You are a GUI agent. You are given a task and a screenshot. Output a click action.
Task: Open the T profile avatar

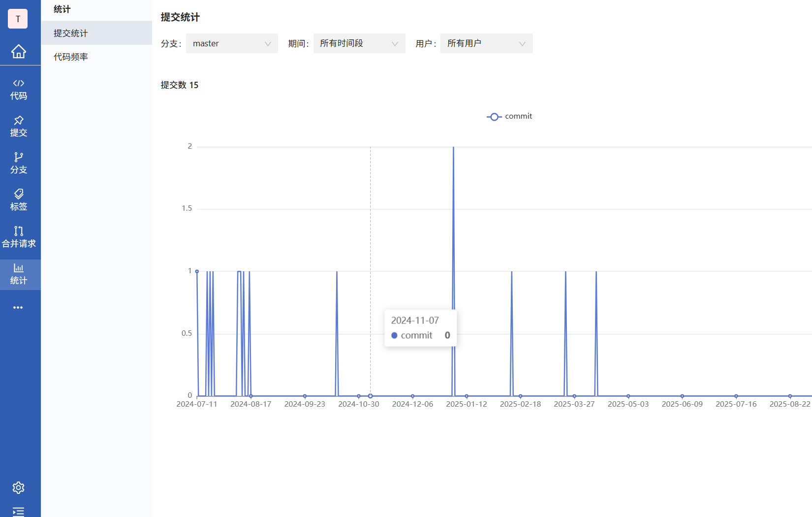[17, 19]
